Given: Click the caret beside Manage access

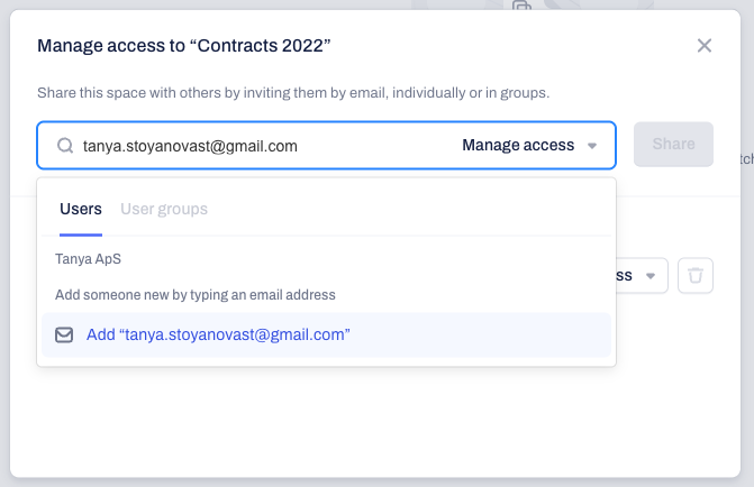Looking at the screenshot, I should coord(592,146).
